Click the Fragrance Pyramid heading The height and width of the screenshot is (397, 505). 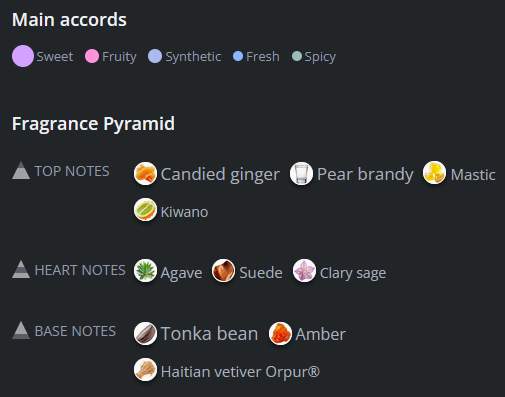coord(93,124)
